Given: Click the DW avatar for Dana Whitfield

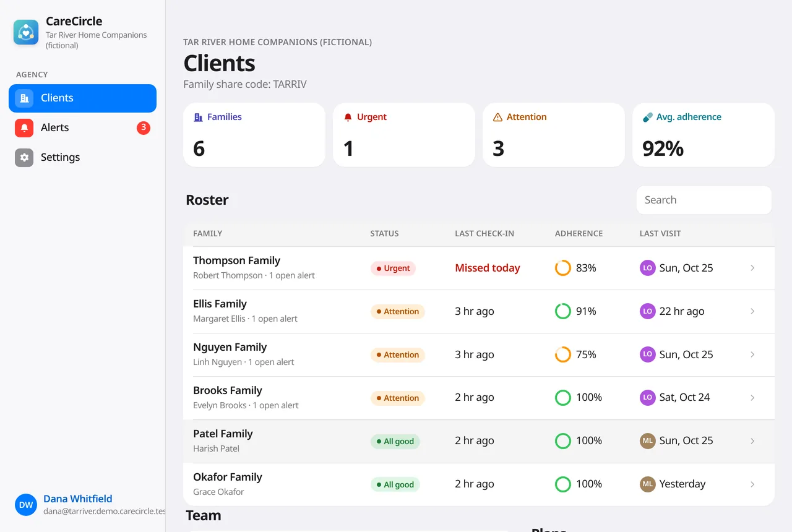Looking at the screenshot, I should tap(26, 505).
